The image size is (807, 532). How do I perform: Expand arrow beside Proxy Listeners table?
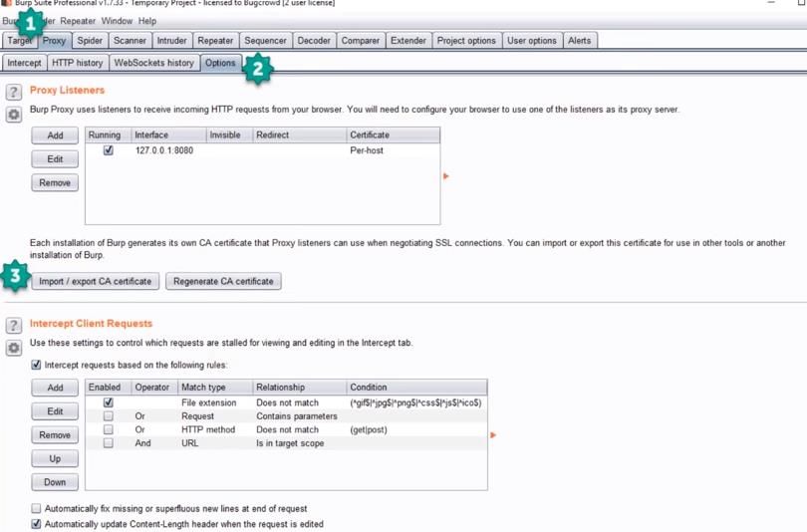click(446, 176)
